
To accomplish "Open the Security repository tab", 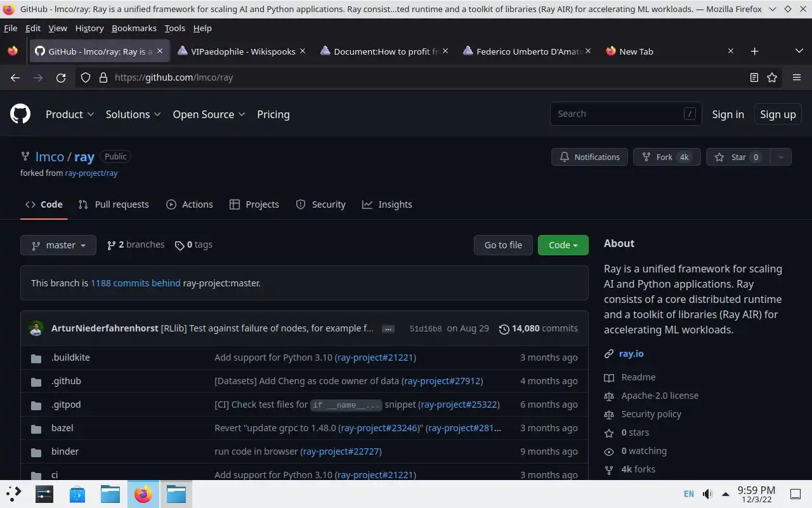I will (321, 204).
